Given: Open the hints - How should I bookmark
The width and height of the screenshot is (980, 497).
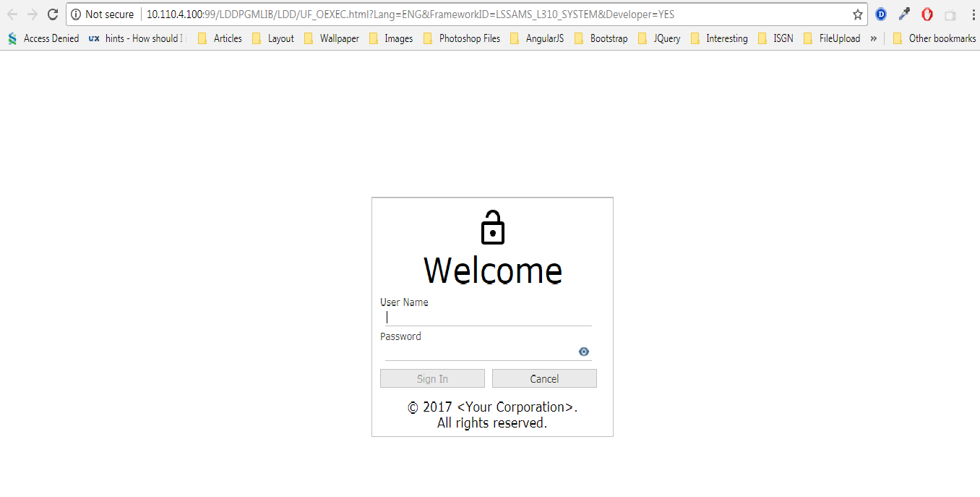Looking at the screenshot, I should coord(137,38).
